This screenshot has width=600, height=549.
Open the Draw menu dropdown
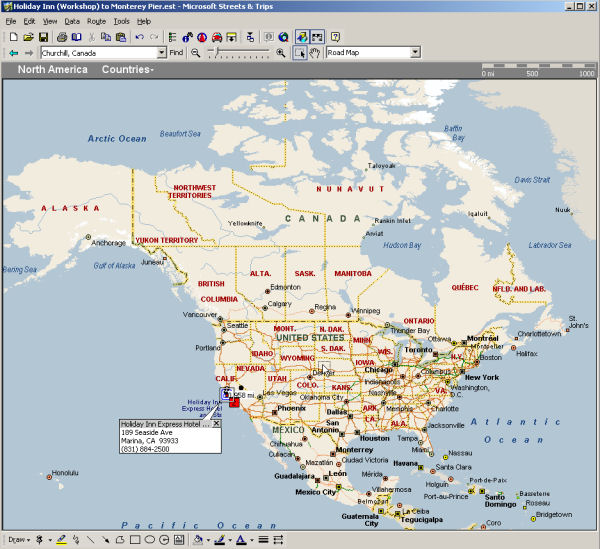coord(19,540)
